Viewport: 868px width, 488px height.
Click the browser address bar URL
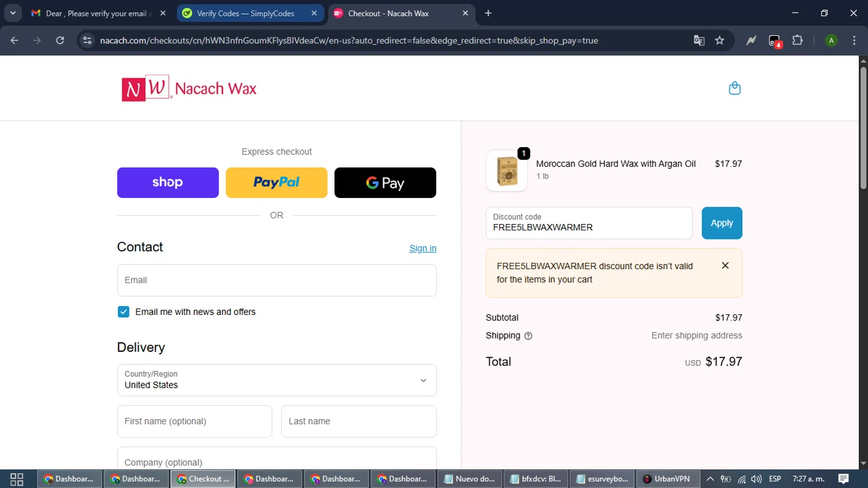pos(349,41)
